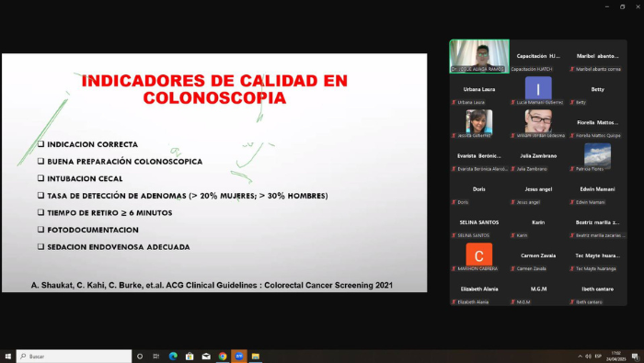Screen dimensions: 644x363
Task: Restore down the Zoom meeting window
Action: [x=622, y=6]
